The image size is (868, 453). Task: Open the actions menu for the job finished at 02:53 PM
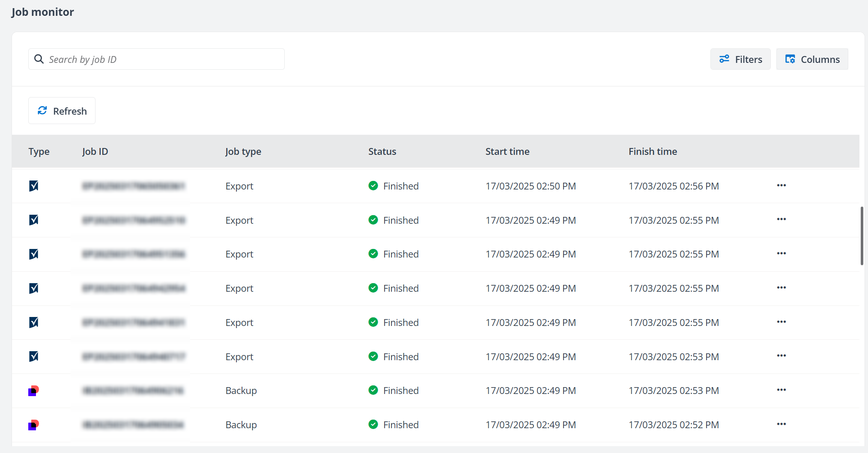[781, 356]
